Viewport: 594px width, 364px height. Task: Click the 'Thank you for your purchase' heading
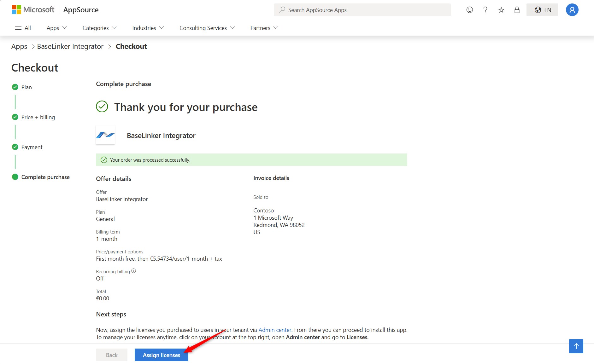click(x=186, y=107)
